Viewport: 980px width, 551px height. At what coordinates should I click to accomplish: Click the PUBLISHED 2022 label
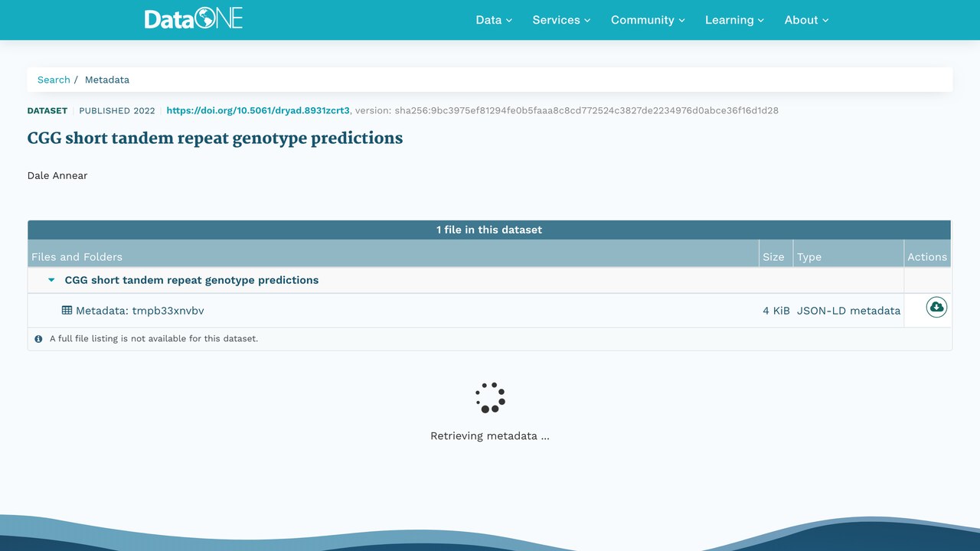(x=117, y=110)
